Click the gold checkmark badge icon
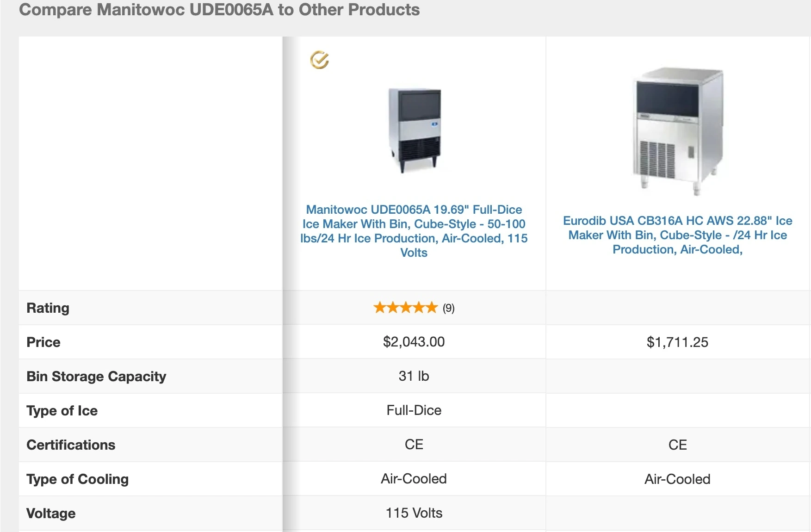The image size is (811, 532). click(319, 60)
